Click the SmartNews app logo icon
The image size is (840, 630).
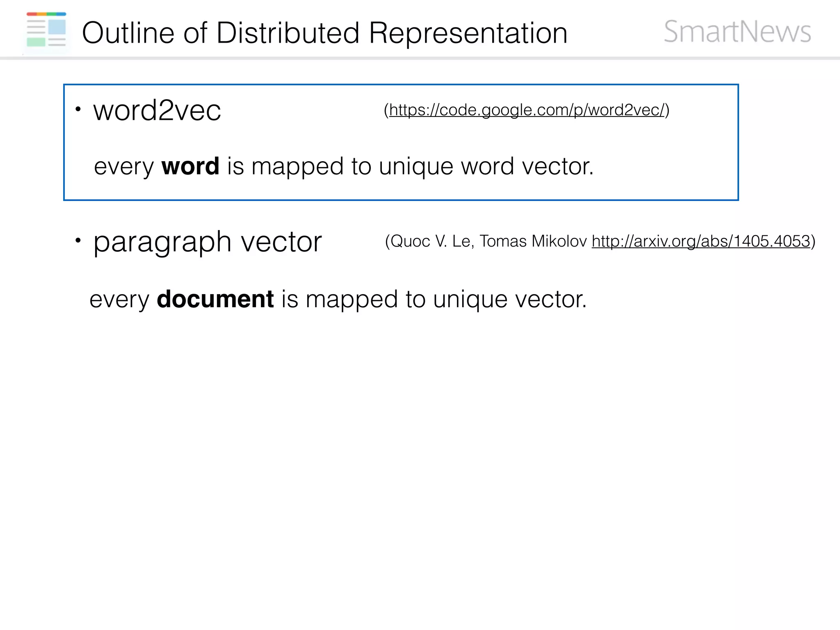(46, 30)
